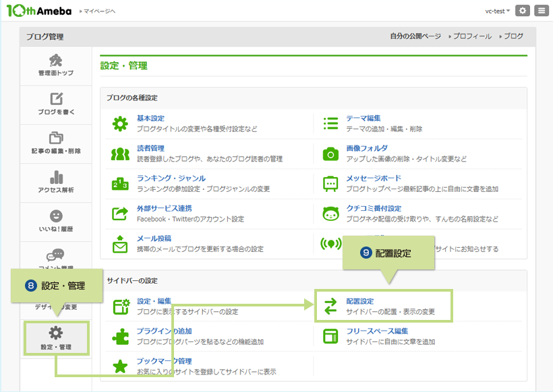
Task: Open 読者管理 link
Action: 150,148
